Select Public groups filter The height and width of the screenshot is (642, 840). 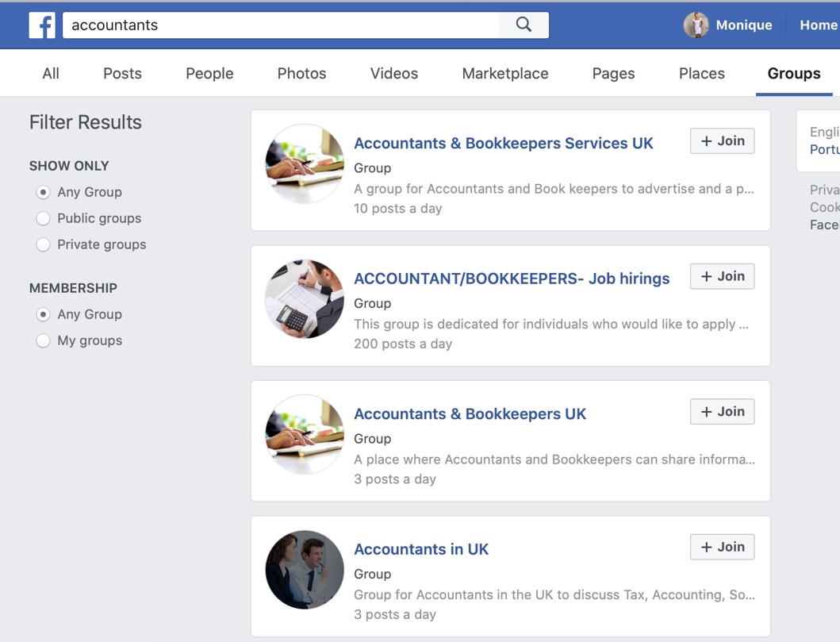pos(44,218)
